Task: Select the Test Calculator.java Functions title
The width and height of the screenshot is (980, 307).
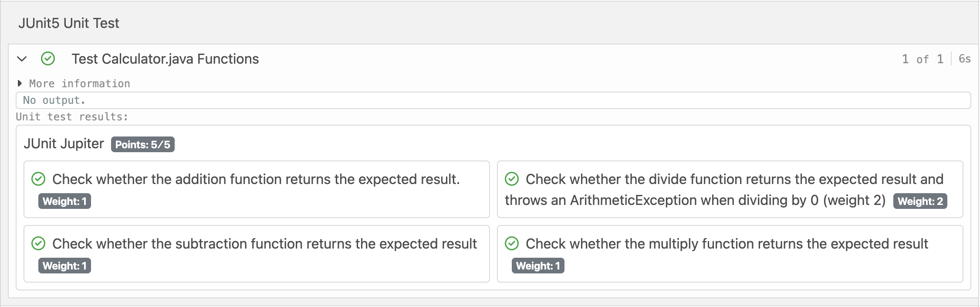Action: pyautogui.click(x=165, y=59)
